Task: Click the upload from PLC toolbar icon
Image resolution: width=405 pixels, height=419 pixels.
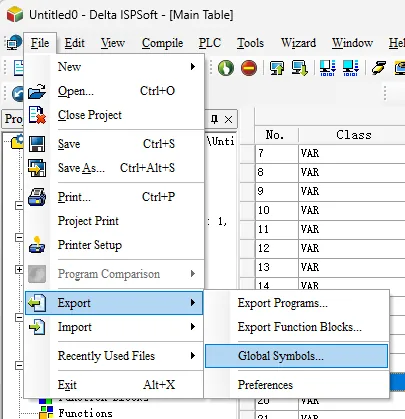Action: click(x=277, y=68)
